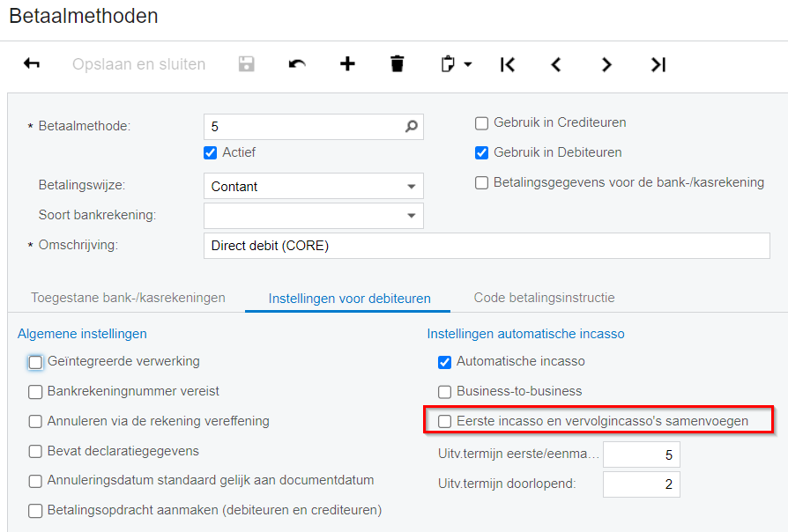Screen dimensions: 788x532
Task: Click the Omschrijving text field
Action: point(487,246)
